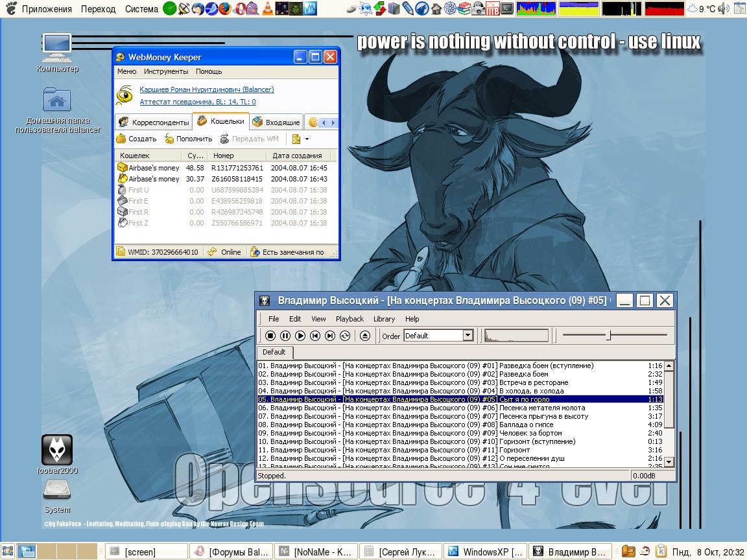Viewport: 747px width, 560px height.
Task: Launch Thunderbird mail from the top panel
Action: pyautogui.click(x=198, y=8)
